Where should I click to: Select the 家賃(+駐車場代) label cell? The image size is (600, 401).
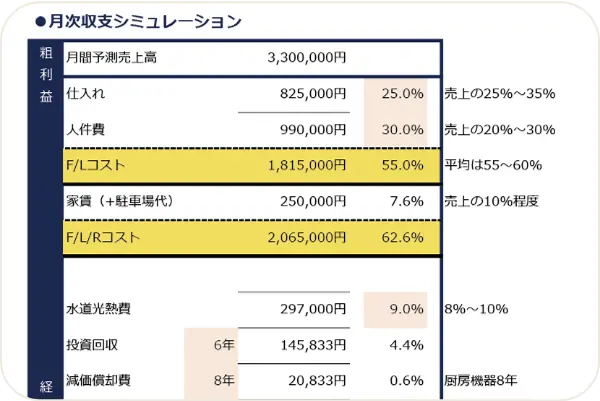tap(120, 201)
